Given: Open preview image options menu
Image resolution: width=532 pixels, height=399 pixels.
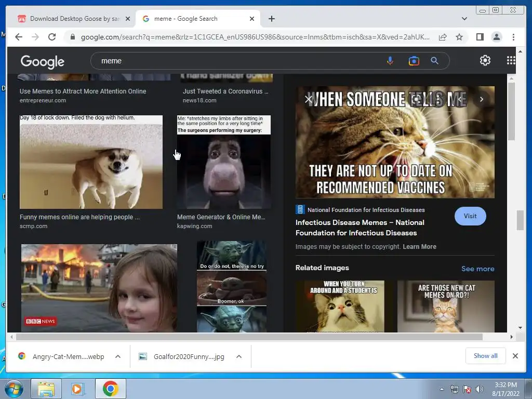Looking at the screenshot, I should pos(438,99).
